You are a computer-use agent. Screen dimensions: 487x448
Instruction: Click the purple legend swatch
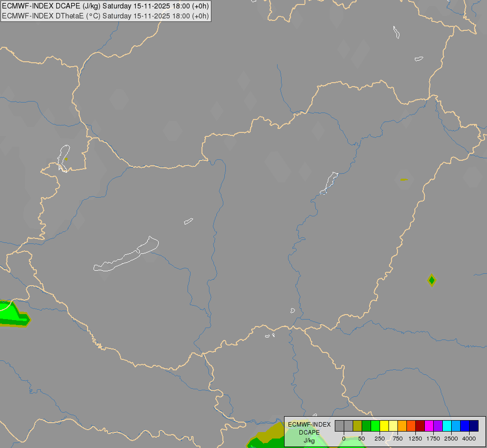pos(438,426)
